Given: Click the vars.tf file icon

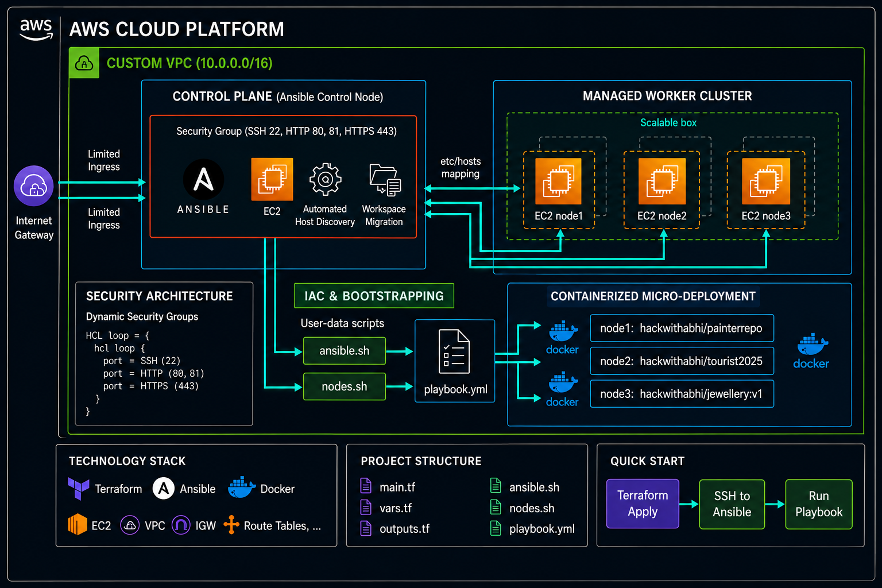Looking at the screenshot, I should point(366,507).
